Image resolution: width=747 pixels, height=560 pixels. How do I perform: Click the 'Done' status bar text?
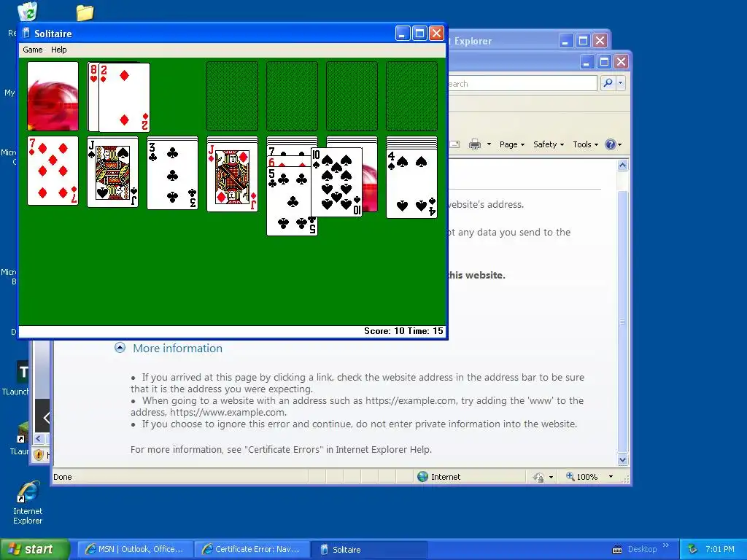63,477
